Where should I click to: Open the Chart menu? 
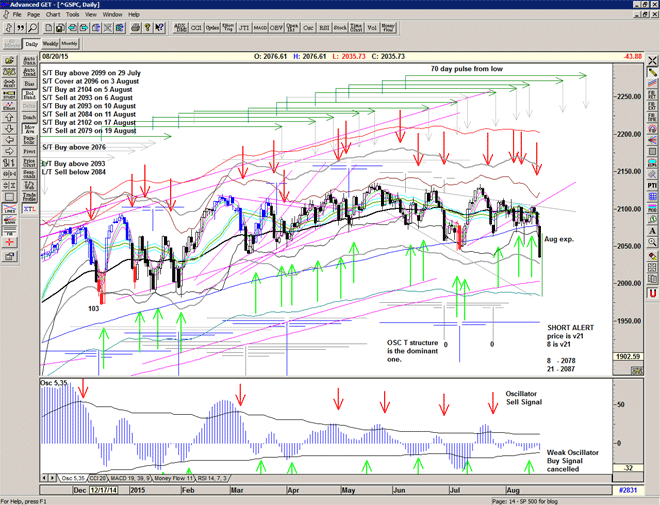55,15
